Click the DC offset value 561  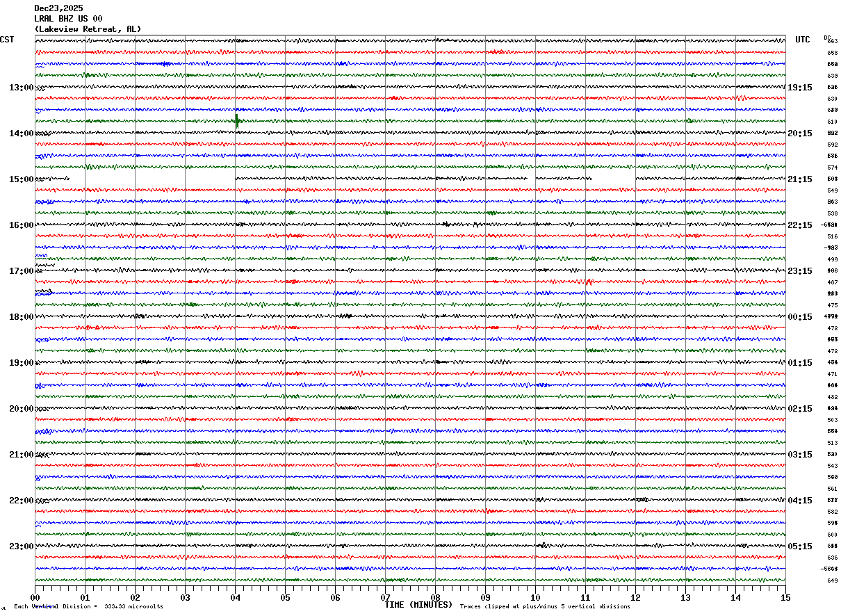pos(832,489)
